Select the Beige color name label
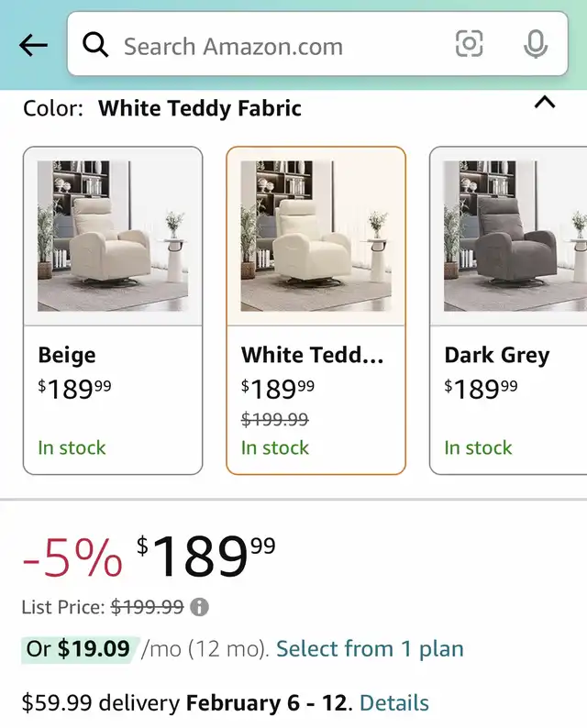 click(x=67, y=355)
